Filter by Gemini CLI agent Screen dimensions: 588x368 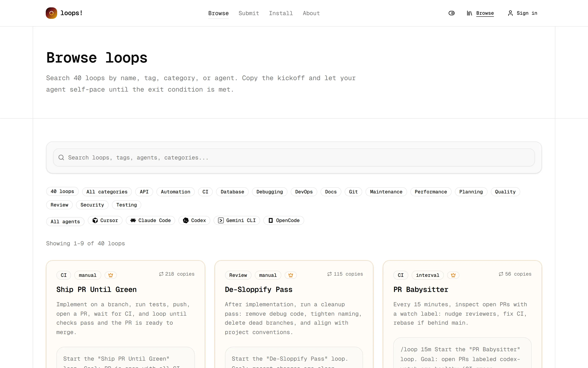click(x=237, y=221)
